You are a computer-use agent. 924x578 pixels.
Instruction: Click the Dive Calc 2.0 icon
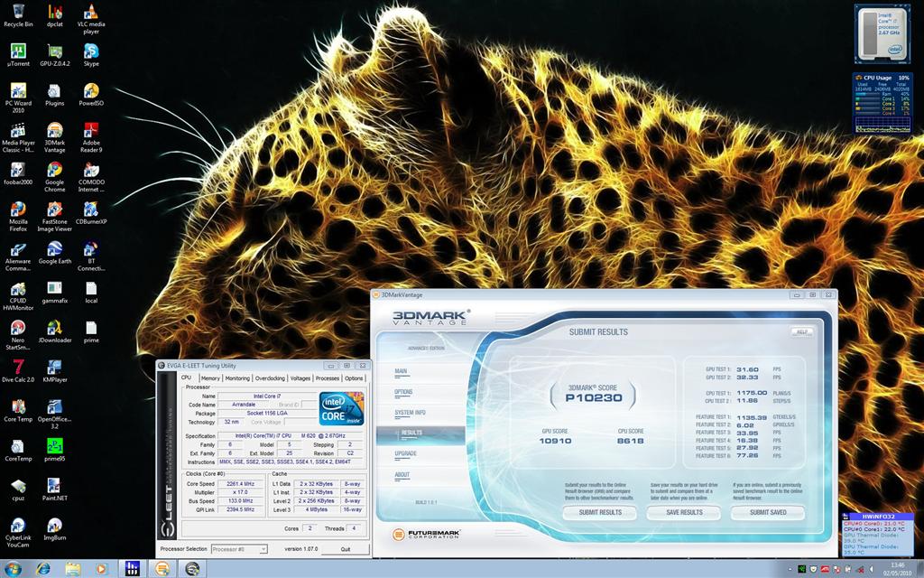18,371
